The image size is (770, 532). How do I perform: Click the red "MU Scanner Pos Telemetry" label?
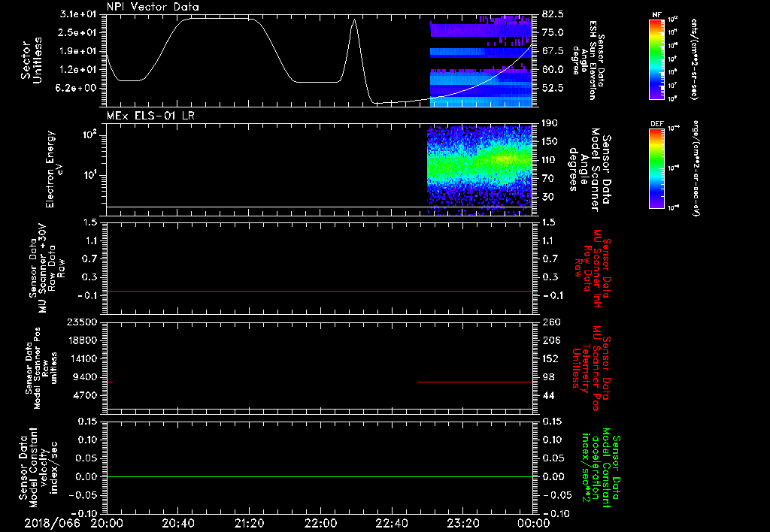pos(591,368)
